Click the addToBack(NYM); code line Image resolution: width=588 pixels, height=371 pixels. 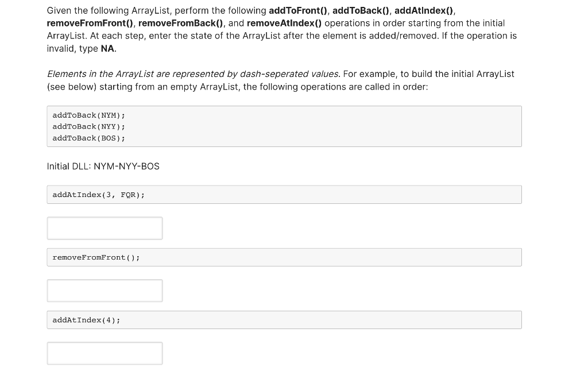click(89, 115)
